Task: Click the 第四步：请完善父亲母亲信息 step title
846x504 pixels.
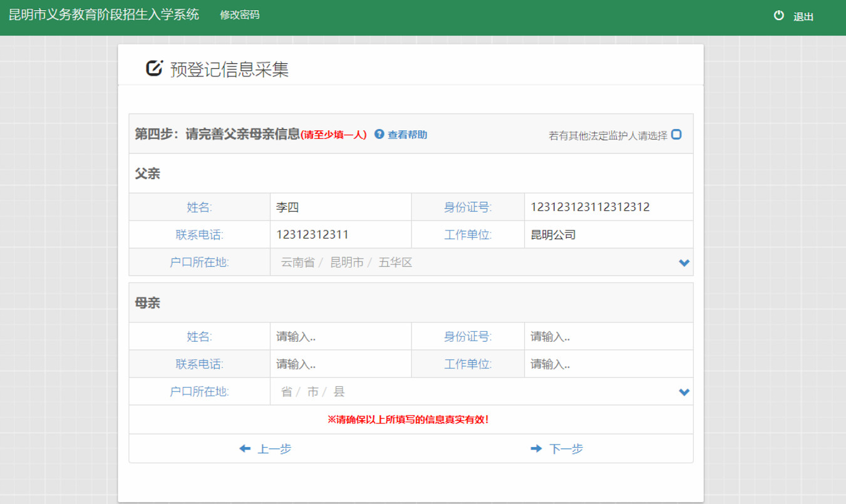Action: point(217,134)
